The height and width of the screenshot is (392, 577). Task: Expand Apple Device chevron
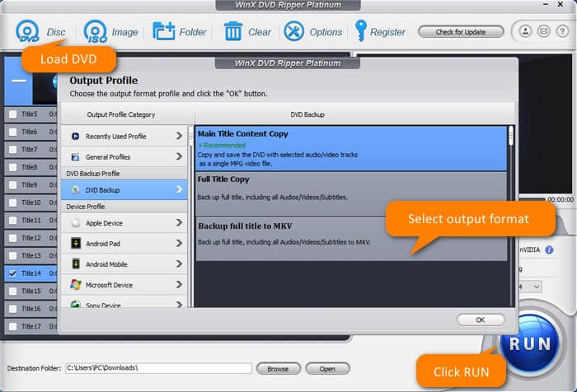(179, 222)
